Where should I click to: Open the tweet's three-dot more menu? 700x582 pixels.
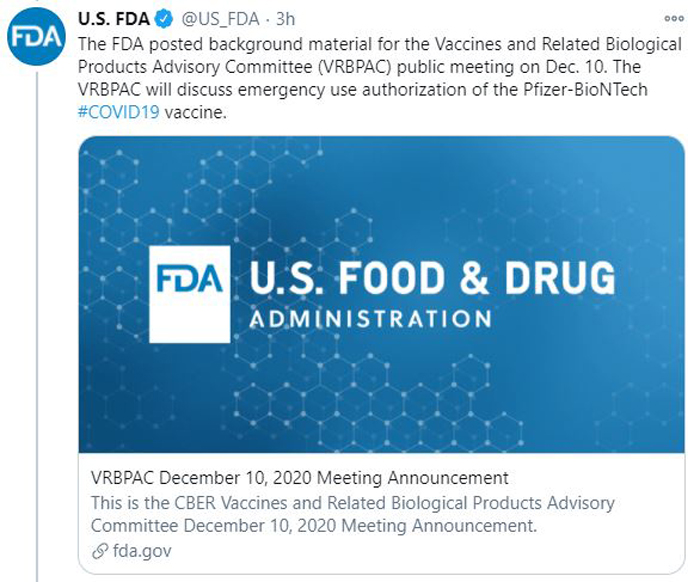(x=674, y=18)
